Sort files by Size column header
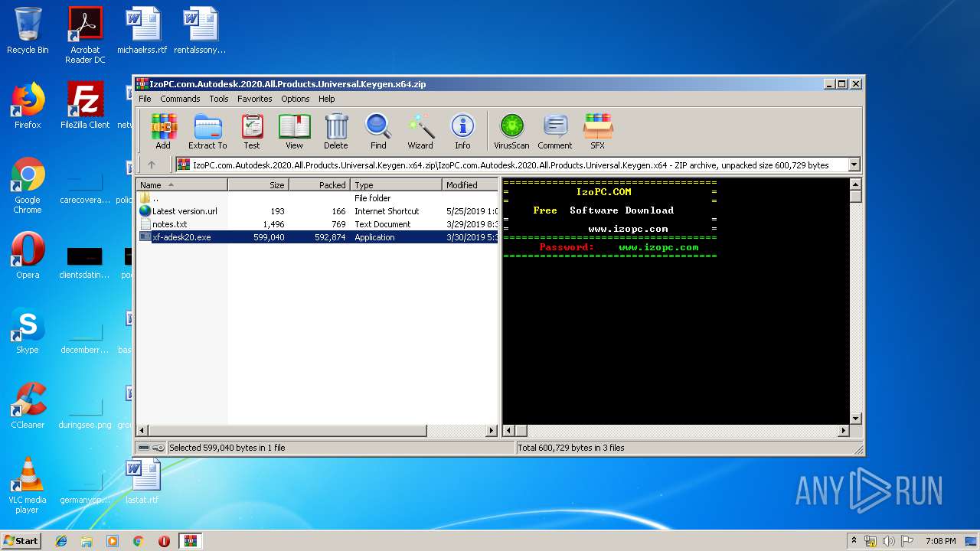The image size is (980, 551). [x=258, y=185]
